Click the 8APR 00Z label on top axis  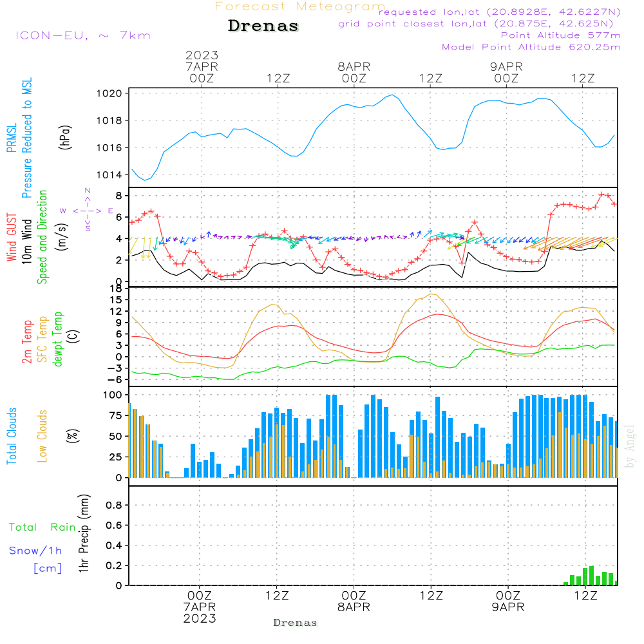click(354, 71)
